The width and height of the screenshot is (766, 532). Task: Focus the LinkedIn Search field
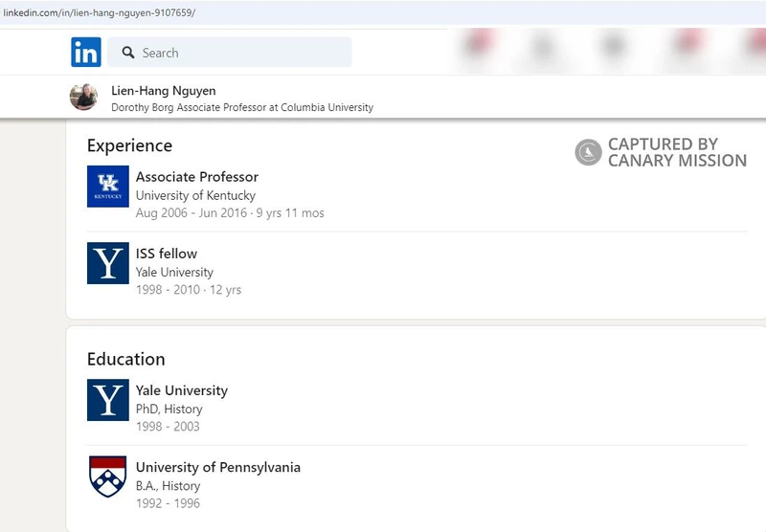pos(230,52)
